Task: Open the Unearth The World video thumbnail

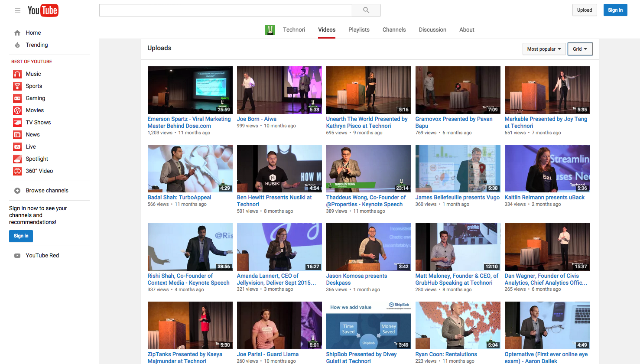Action: tap(369, 90)
